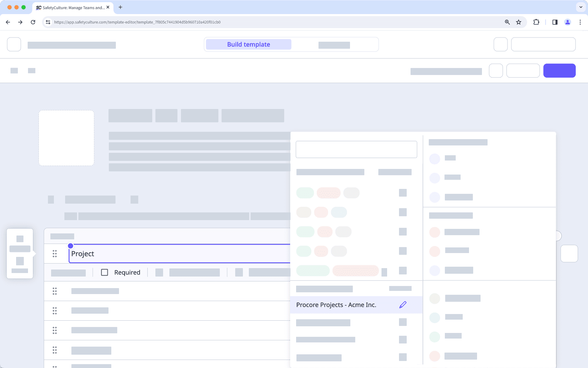This screenshot has width=588, height=368.
Task: Tick the checkbox next to the bottom response row
Action: click(x=403, y=358)
